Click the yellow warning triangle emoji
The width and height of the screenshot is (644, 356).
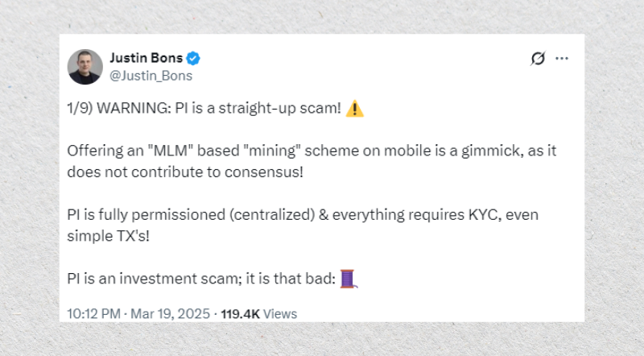tap(354, 109)
